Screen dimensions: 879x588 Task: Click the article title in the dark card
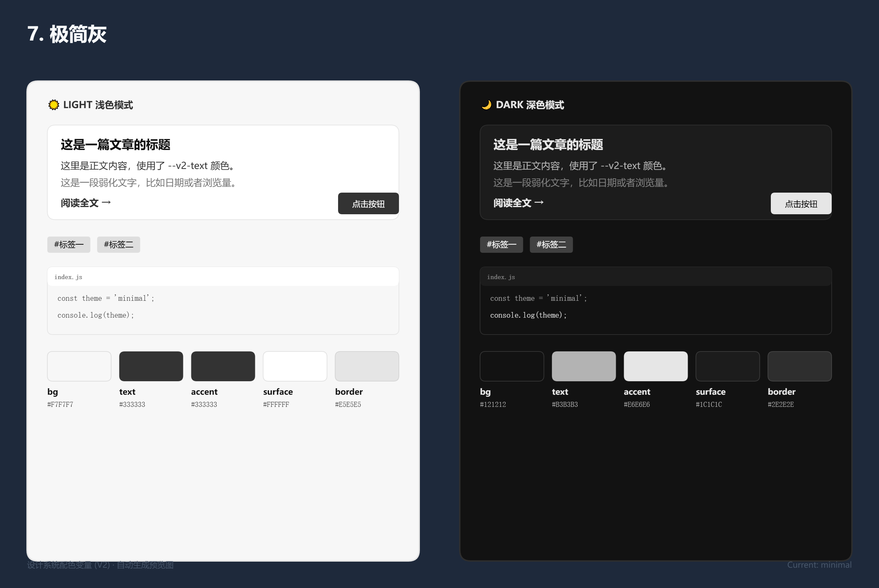point(548,145)
